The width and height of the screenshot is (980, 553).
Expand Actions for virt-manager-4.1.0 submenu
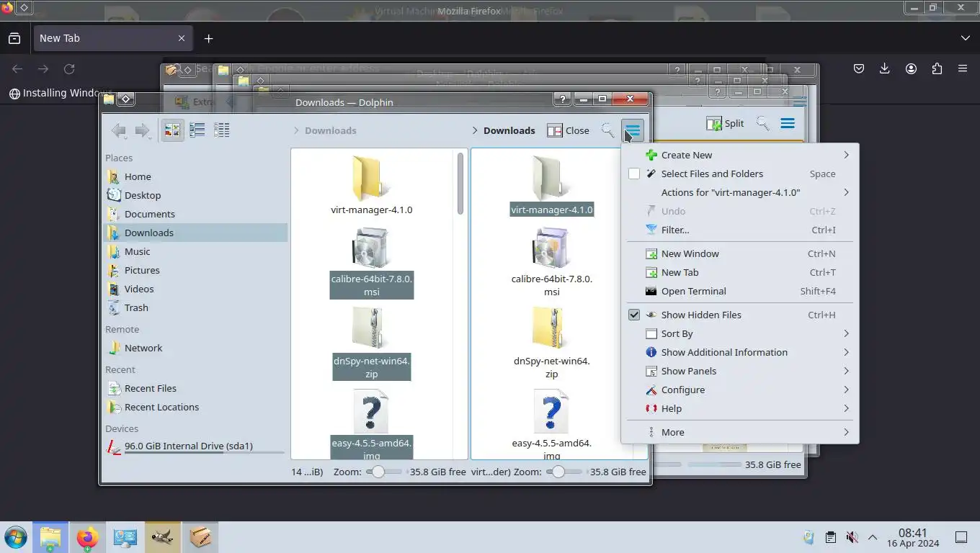click(739, 192)
